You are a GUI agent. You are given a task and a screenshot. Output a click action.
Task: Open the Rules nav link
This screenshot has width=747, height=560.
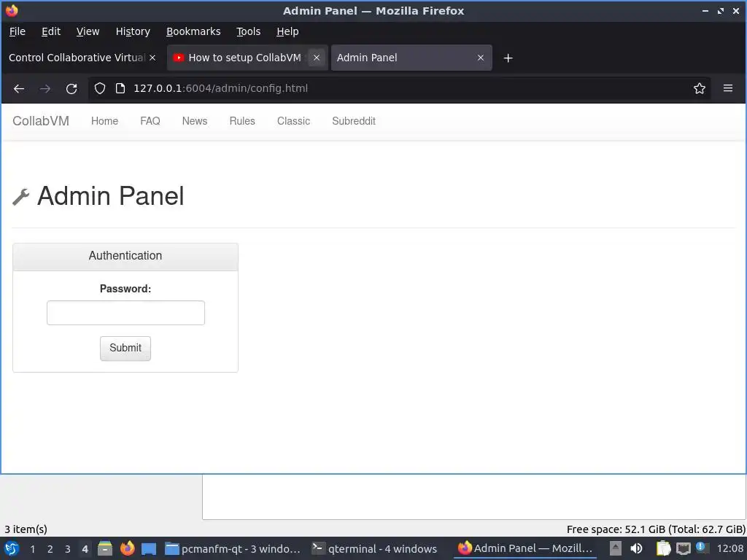pos(242,121)
